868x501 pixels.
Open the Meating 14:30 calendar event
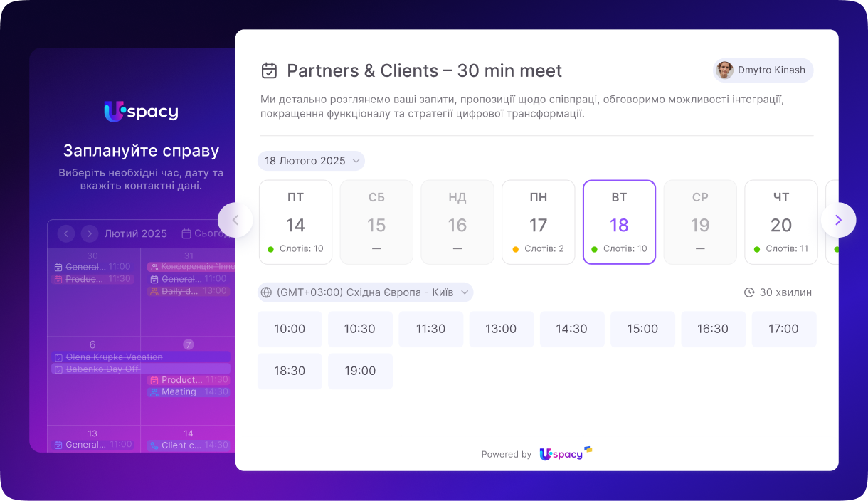[188, 392]
